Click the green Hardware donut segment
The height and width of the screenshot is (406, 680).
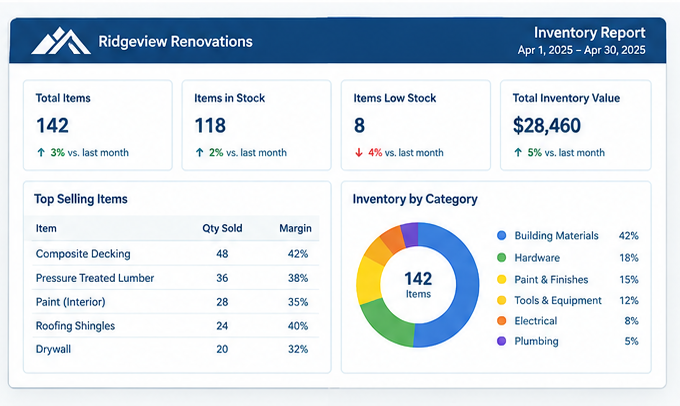pos(385,322)
